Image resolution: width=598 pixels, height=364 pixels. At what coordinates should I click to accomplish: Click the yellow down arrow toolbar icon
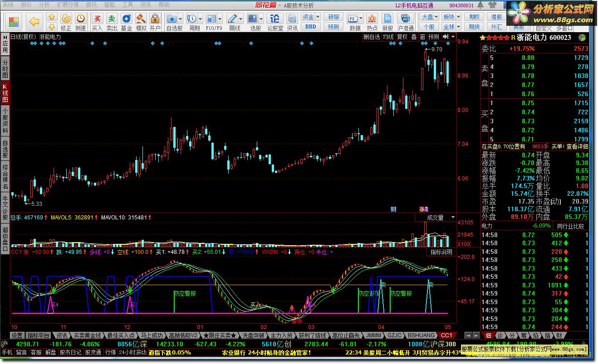(x=52, y=26)
